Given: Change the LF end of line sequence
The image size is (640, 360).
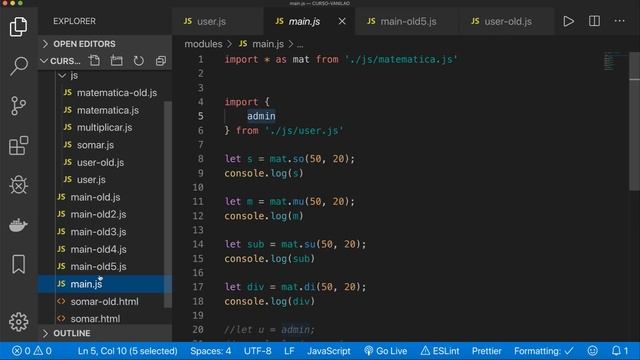Looking at the screenshot, I should (x=289, y=351).
